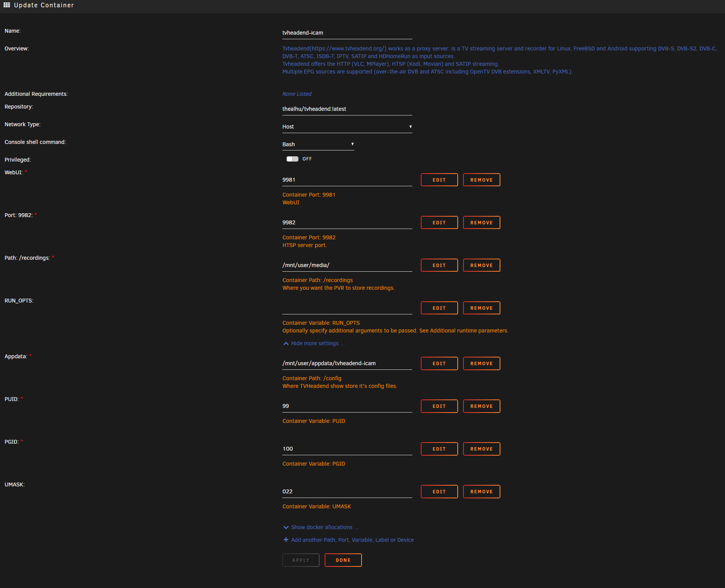Remove the PGID variable
Image resolution: width=725 pixels, height=588 pixels.
(x=482, y=449)
